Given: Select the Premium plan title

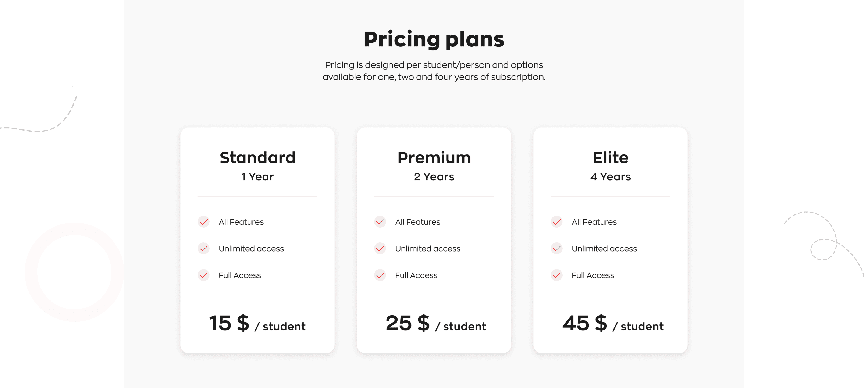Looking at the screenshot, I should point(434,158).
